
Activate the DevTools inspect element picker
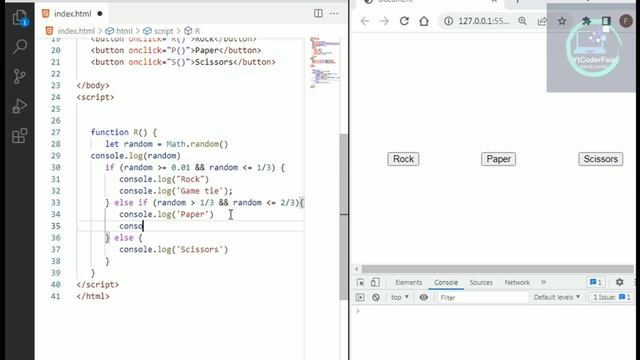[360, 282]
